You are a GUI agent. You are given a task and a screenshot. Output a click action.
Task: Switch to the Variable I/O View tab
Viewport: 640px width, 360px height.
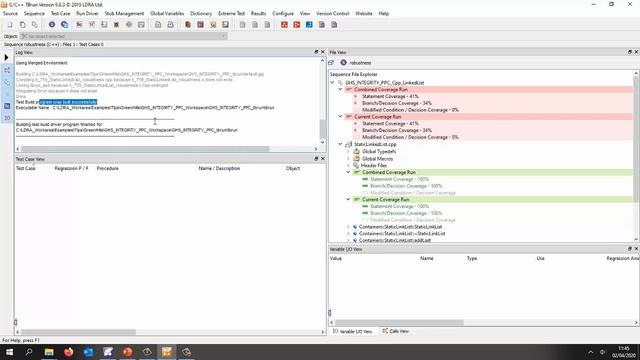(x=352, y=331)
